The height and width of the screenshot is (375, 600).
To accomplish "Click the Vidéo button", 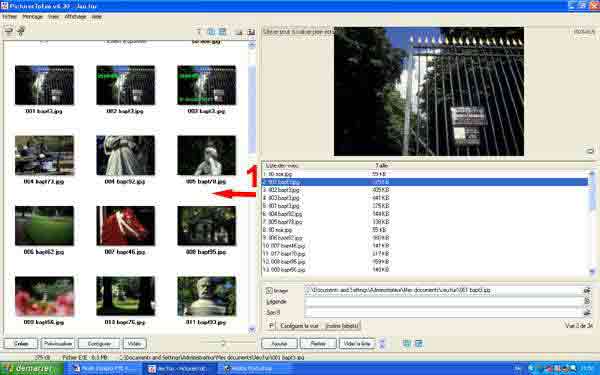I will point(134,344).
